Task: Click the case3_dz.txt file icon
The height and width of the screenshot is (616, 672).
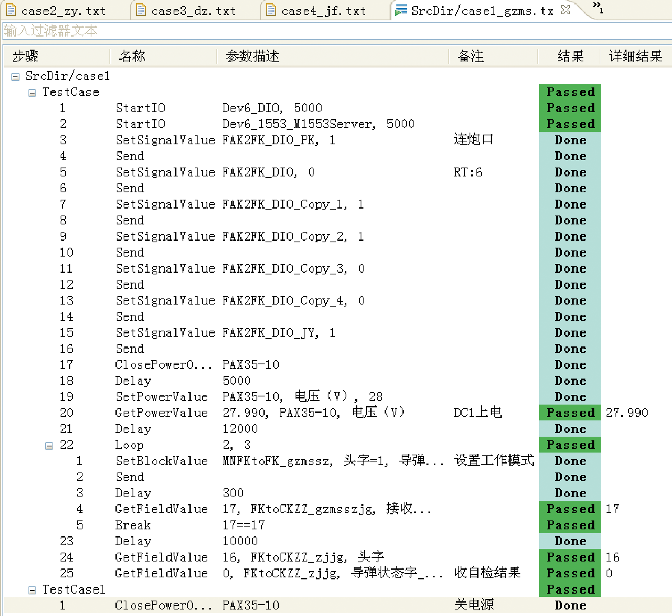Action: coord(141,10)
